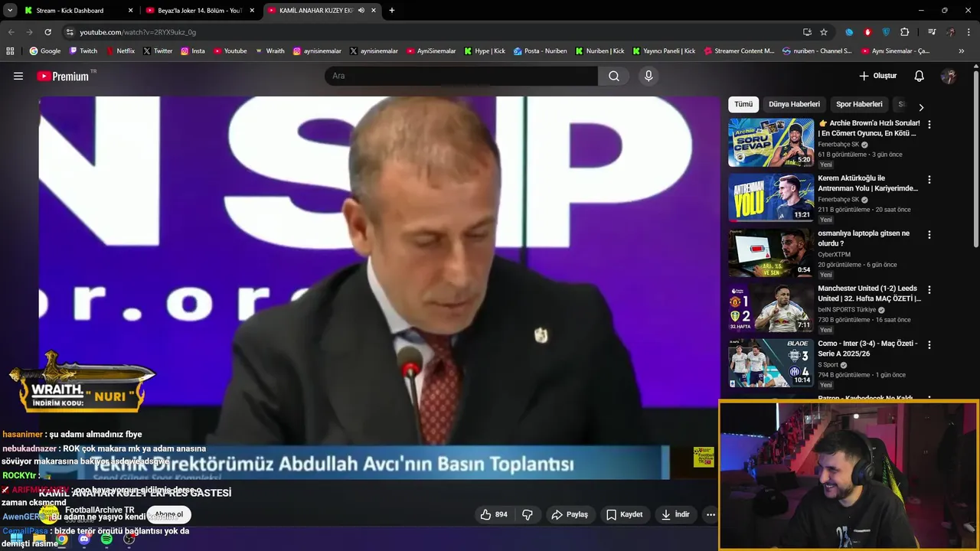
Task: Open options menu for osmanlıya laptopla video
Action: click(x=929, y=235)
